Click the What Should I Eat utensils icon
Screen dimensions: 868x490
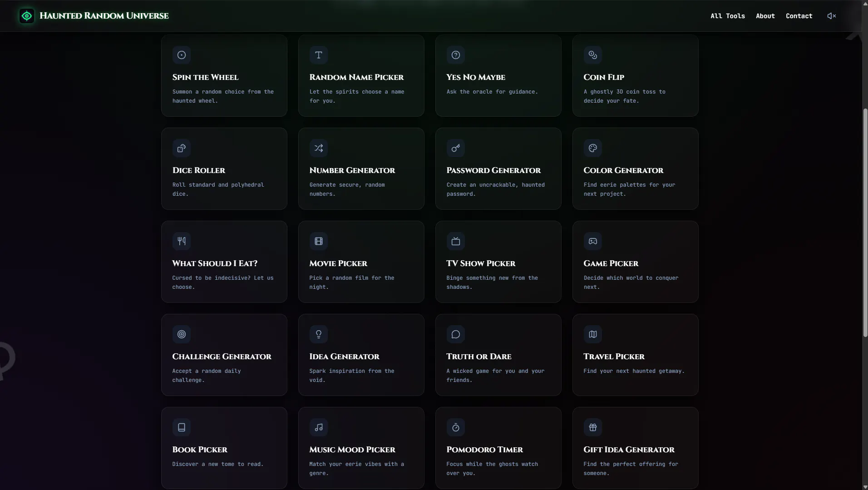pos(182,241)
